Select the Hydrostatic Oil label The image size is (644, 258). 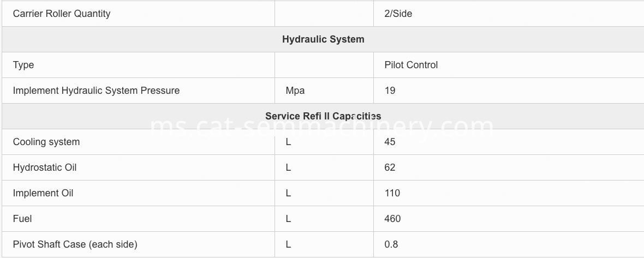45,167
